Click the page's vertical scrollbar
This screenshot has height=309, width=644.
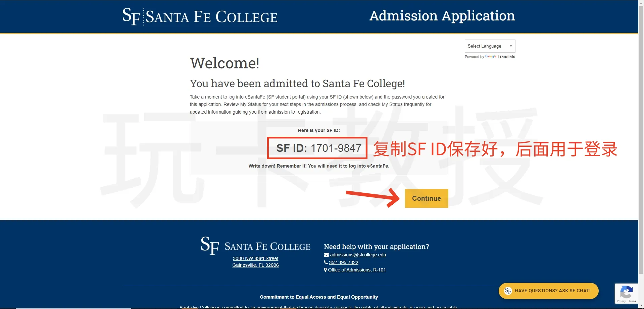[x=641, y=134]
